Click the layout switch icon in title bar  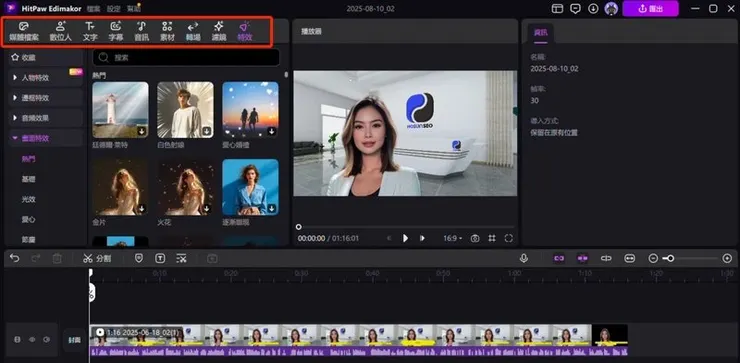click(557, 8)
